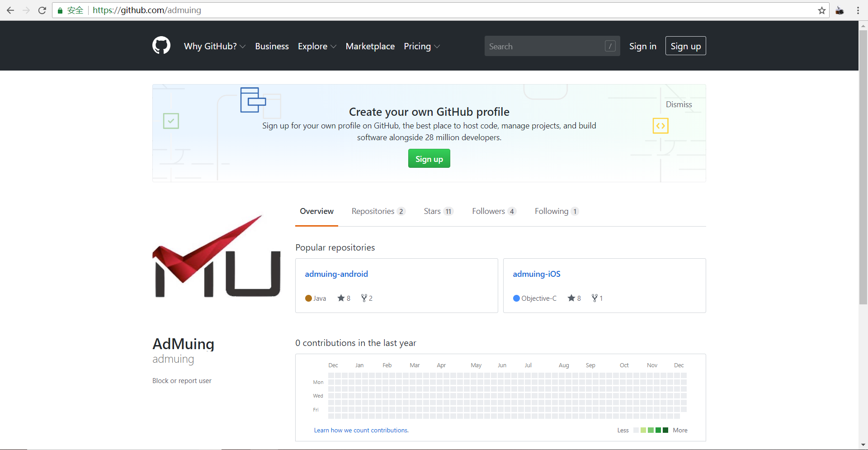
Task: Reload the page with refresh icon
Action: [42, 10]
